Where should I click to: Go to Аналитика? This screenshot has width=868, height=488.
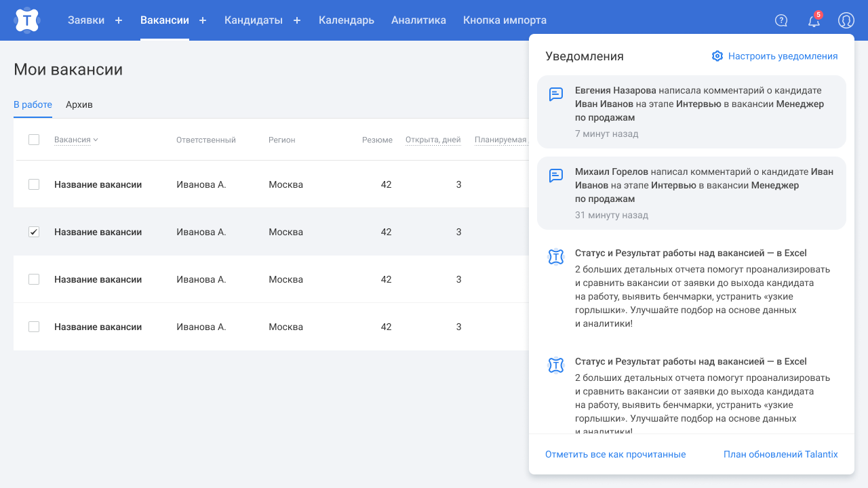click(x=418, y=20)
